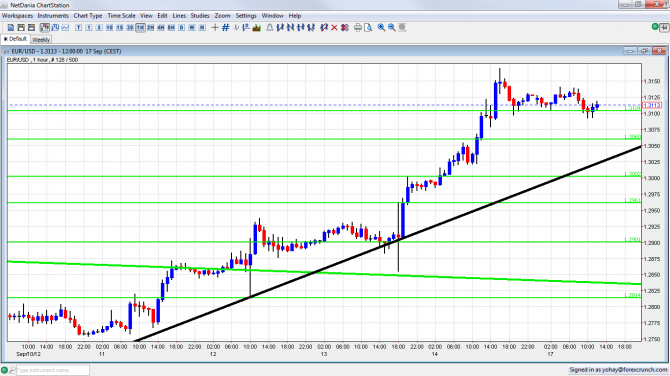The image size is (670, 376).
Task: Click the zoom out magnifier icon
Action: coord(391,27)
